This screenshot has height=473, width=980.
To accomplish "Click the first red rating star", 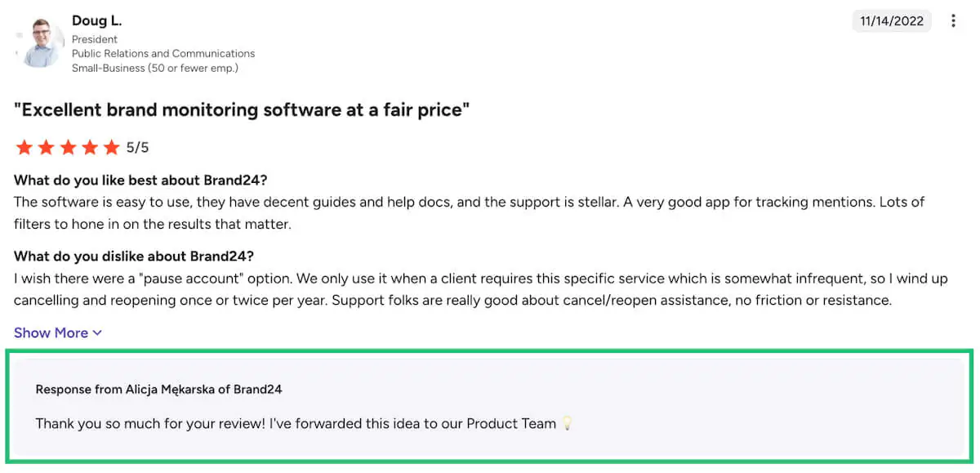I will (24, 148).
